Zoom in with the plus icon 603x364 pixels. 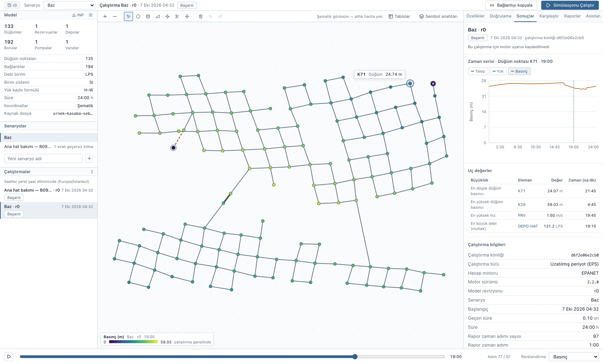click(x=105, y=16)
